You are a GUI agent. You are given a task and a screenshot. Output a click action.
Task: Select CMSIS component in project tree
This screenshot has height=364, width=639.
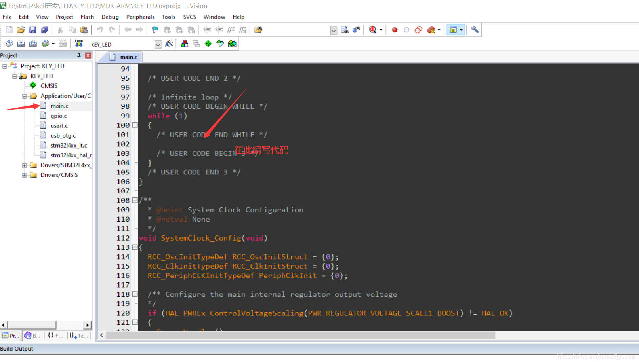tap(49, 86)
